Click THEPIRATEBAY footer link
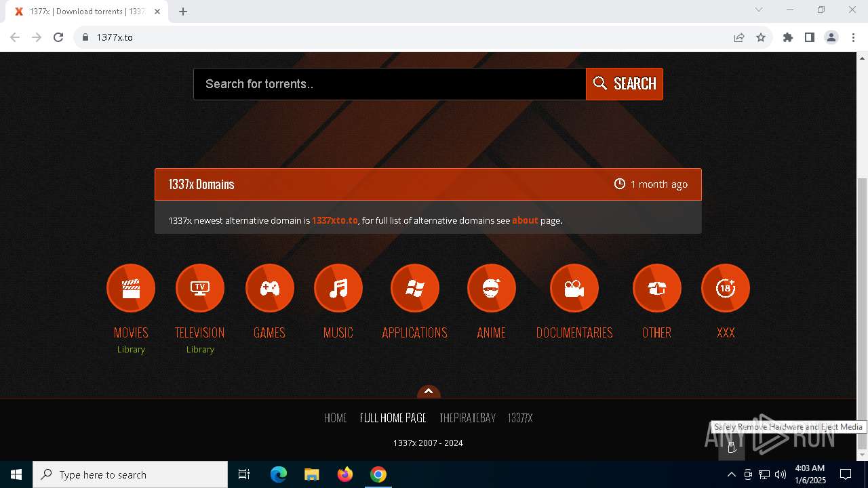 point(467,418)
